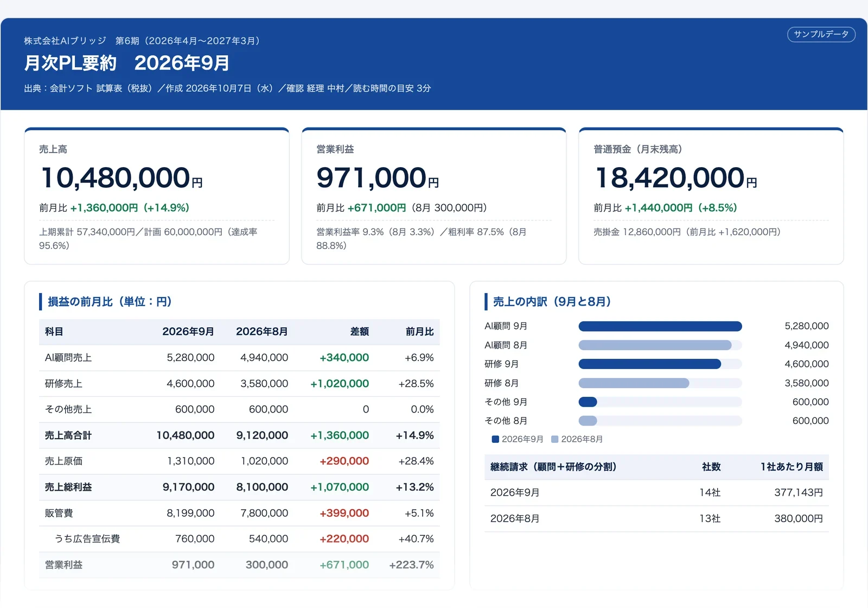
Task: Click the 売上総利益 row label
Action: (x=68, y=487)
